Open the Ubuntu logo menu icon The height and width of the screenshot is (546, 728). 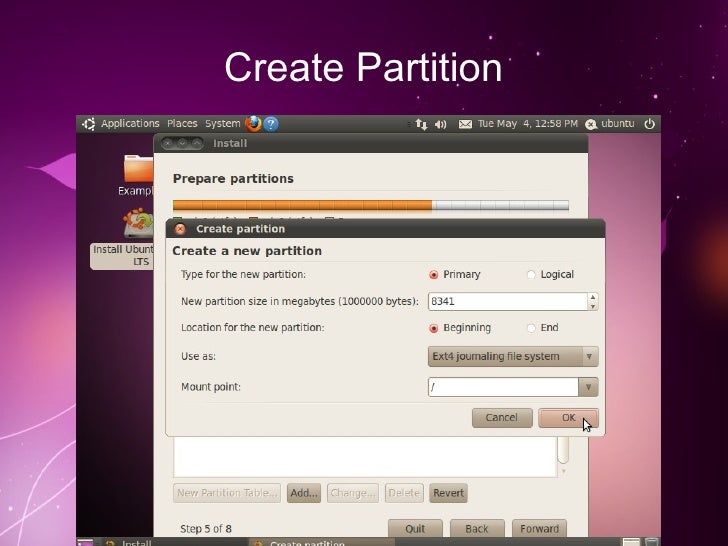pyautogui.click(x=88, y=124)
